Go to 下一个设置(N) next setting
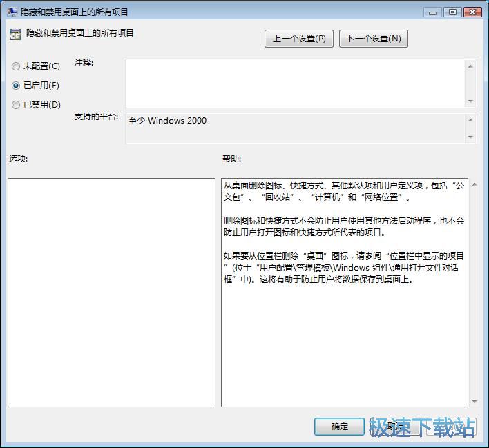Screen dimensions: 489x448 (373, 39)
